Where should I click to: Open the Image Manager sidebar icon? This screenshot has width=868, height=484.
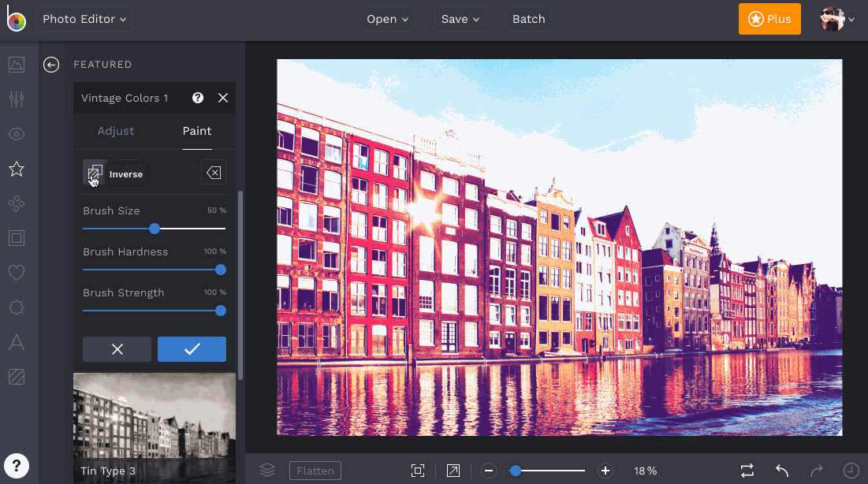click(17, 65)
